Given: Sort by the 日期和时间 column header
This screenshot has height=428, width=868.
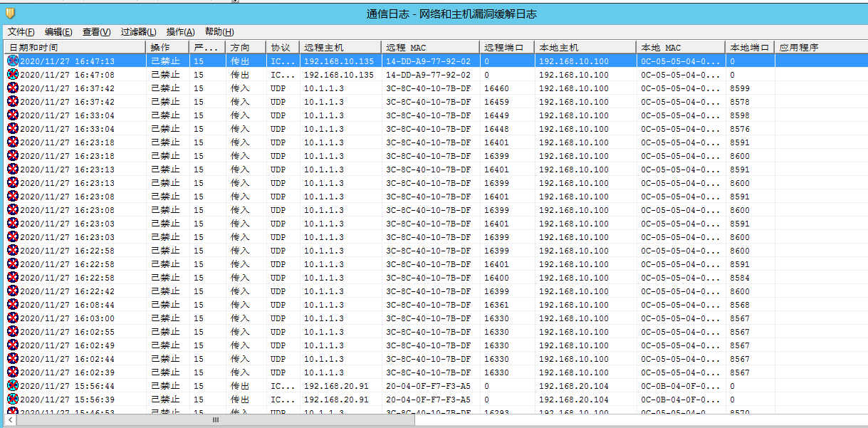Looking at the screenshot, I should click(x=75, y=48).
